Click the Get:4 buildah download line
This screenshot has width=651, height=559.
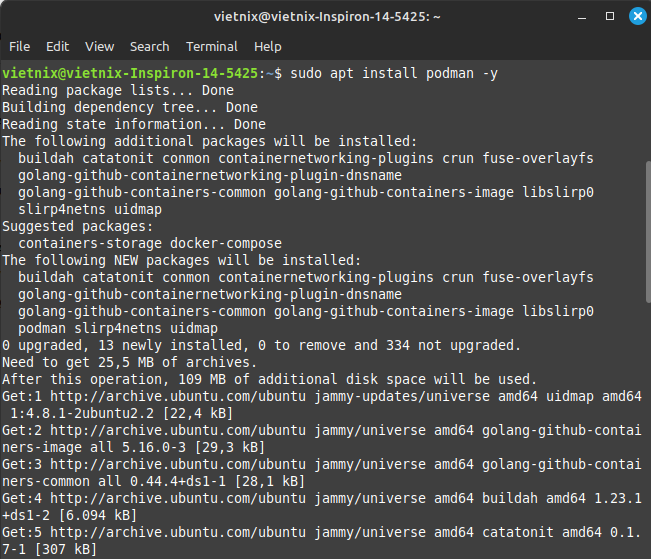tap(322, 499)
